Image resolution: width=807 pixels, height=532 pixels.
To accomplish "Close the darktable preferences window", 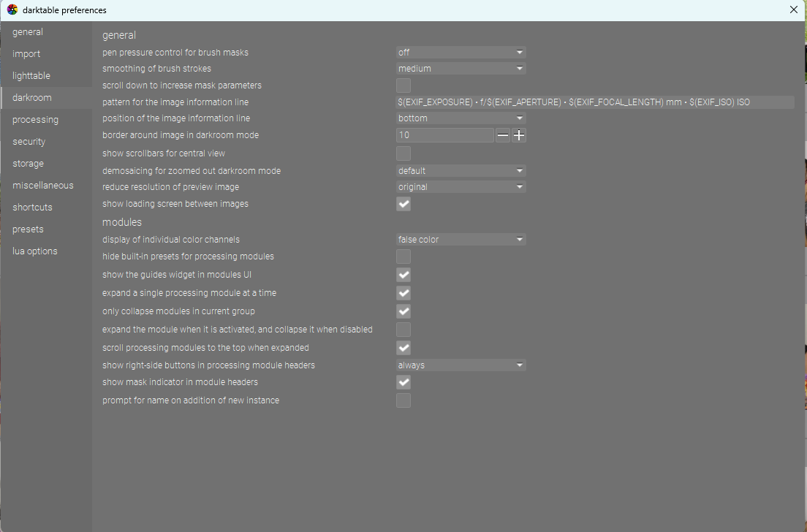I will pos(794,9).
